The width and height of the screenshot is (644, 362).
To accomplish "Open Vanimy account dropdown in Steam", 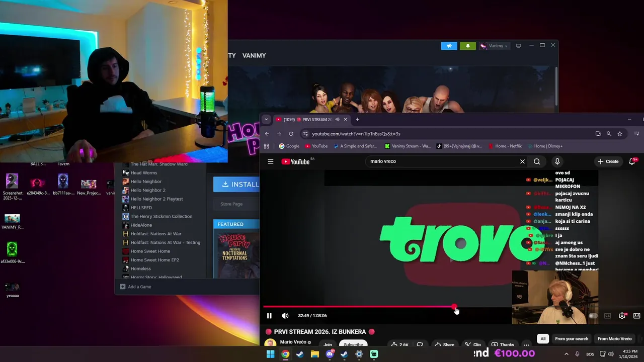I will pyautogui.click(x=494, y=46).
